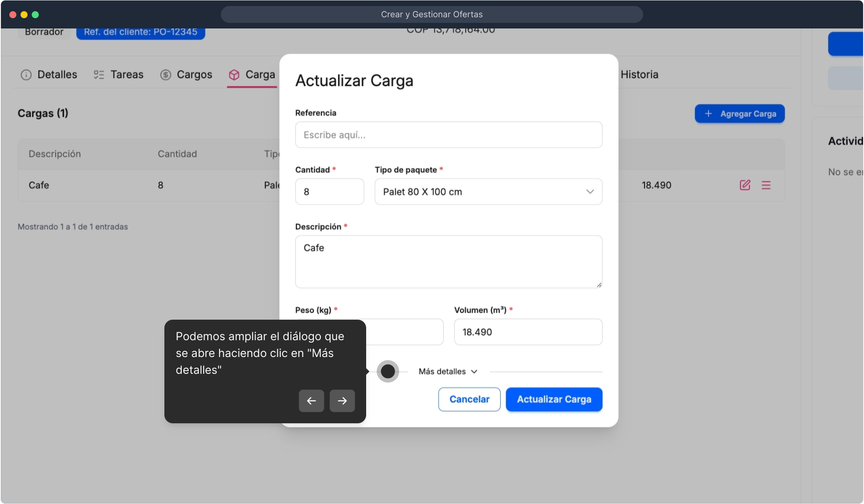864x504 pixels.
Task: Click the Descripción textarea containing Cafe
Action: pos(449,262)
